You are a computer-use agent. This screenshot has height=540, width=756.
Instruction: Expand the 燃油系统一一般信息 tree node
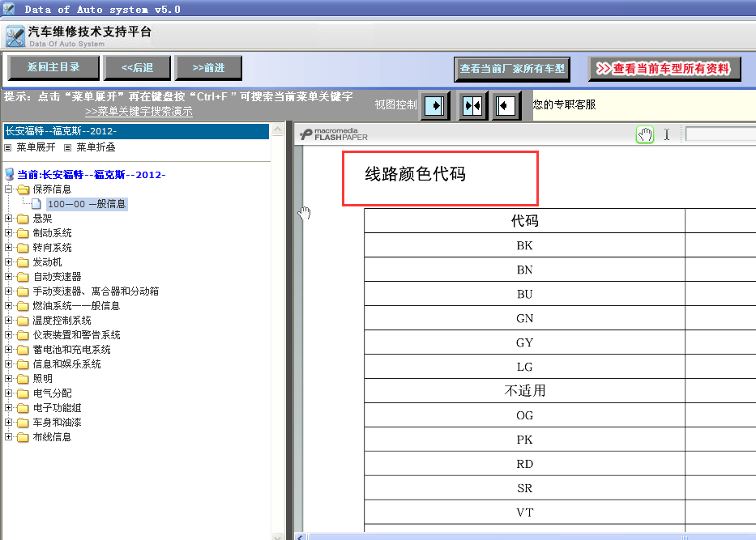8,305
